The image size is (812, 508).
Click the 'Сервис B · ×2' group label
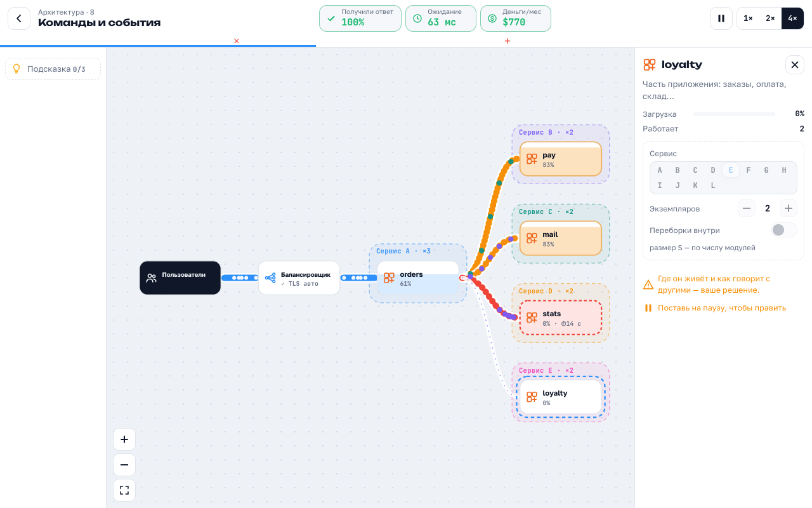(x=546, y=133)
